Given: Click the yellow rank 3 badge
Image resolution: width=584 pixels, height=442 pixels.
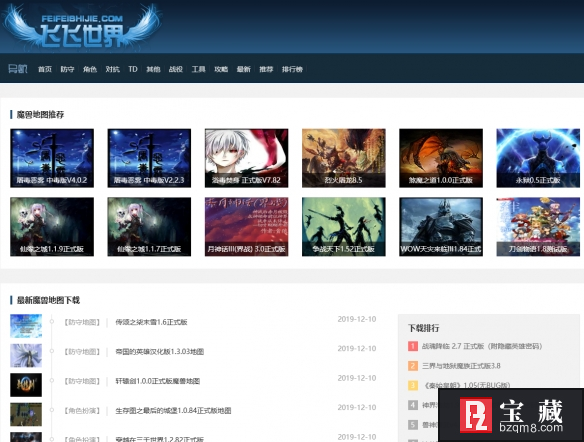Looking at the screenshot, I should pos(413,385).
